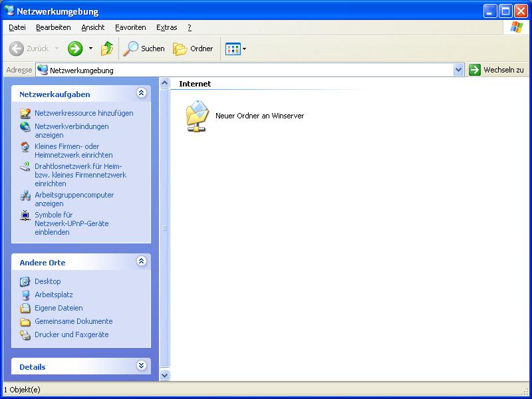Select the Neuer Ordner an Winserver icon
Image resolution: width=532 pixels, height=399 pixels.
(x=197, y=116)
